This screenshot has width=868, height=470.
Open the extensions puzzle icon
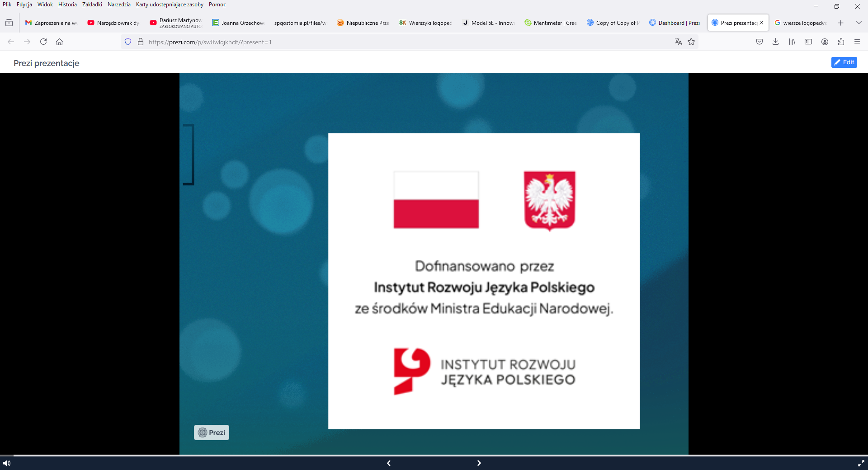[x=841, y=42]
